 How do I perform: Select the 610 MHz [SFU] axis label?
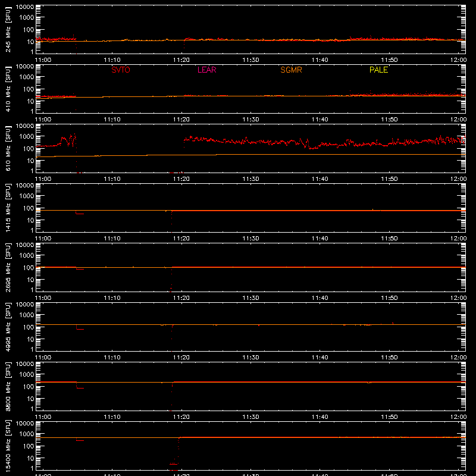(x=8, y=149)
